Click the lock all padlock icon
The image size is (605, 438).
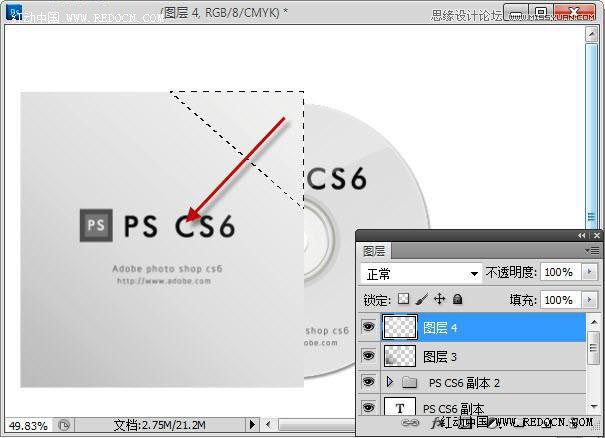coord(458,299)
